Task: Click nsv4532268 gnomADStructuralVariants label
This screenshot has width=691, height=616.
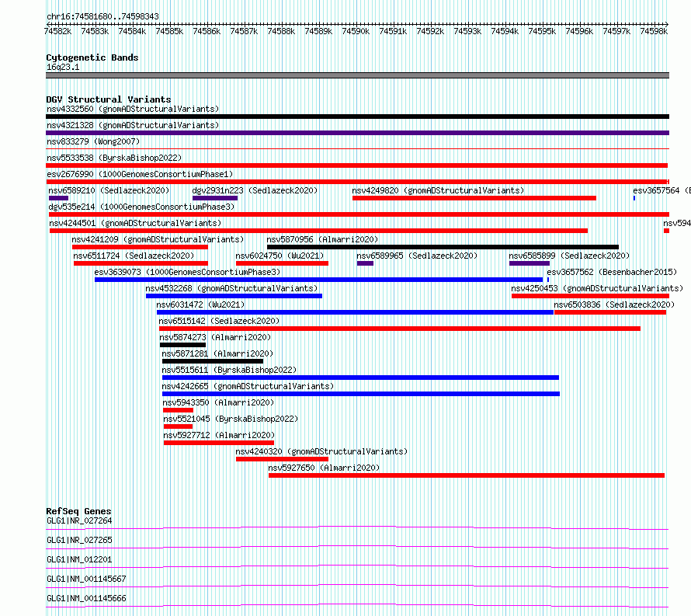Action: [x=232, y=288]
